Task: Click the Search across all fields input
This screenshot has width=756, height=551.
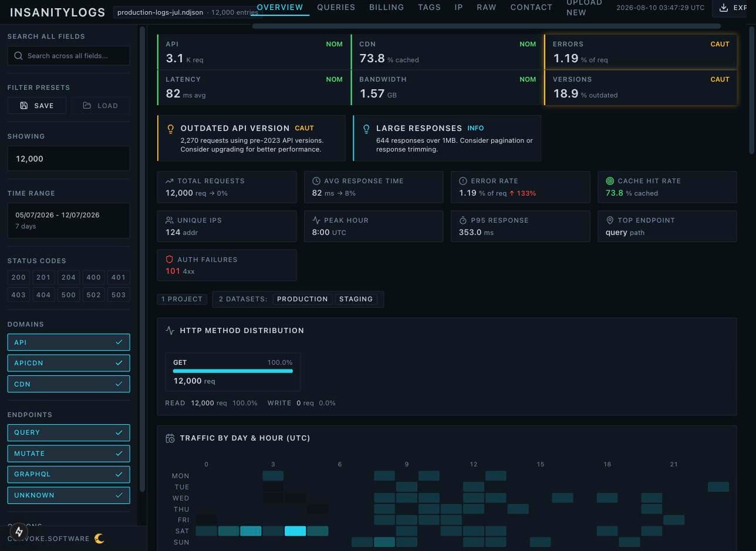Action: click(69, 56)
